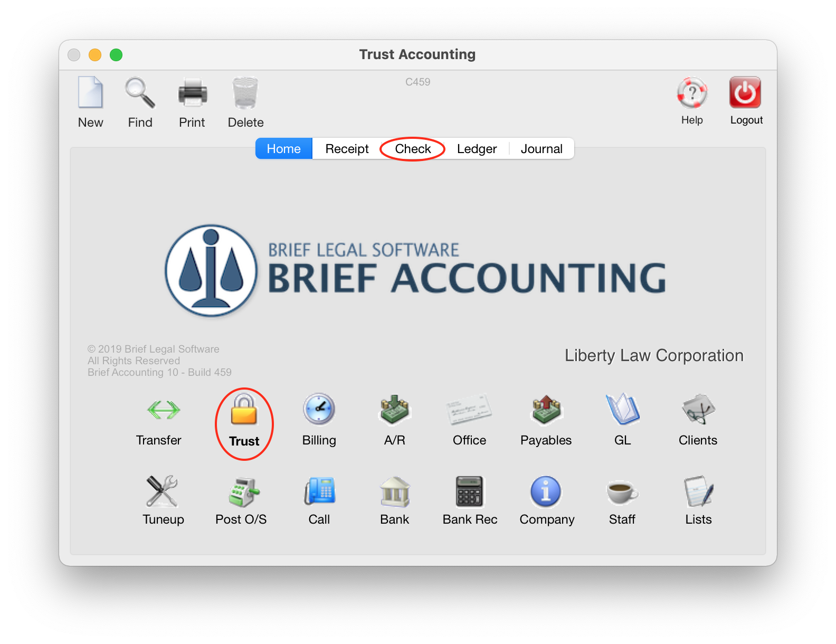This screenshot has height=644, width=836.
Task: Open the Payables module
Action: (546, 410)
